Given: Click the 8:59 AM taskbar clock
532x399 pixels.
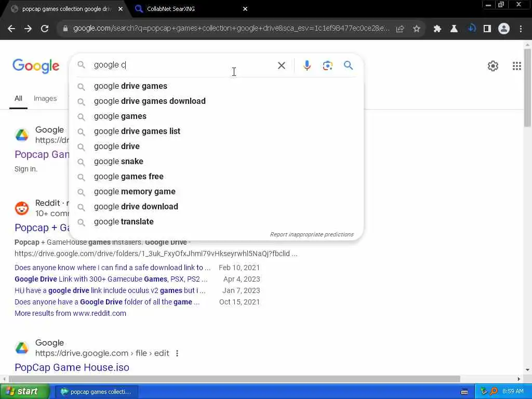Looking at the screenshot, I should pos(513,392).
